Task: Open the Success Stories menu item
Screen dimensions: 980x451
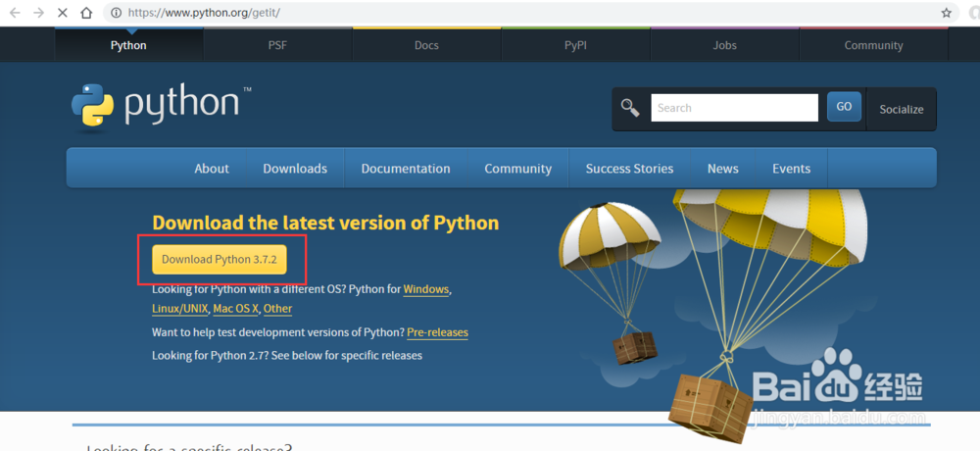Action: (x=629, y=169)
